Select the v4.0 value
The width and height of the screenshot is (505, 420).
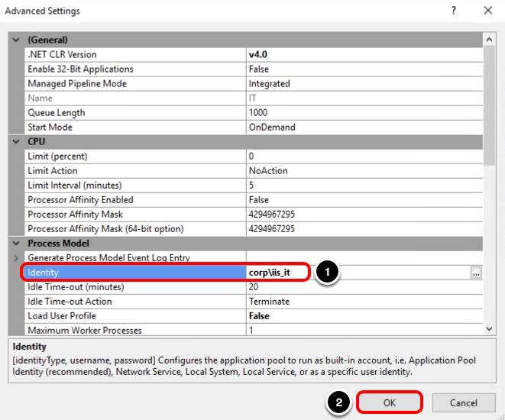(x=364, y=54)
